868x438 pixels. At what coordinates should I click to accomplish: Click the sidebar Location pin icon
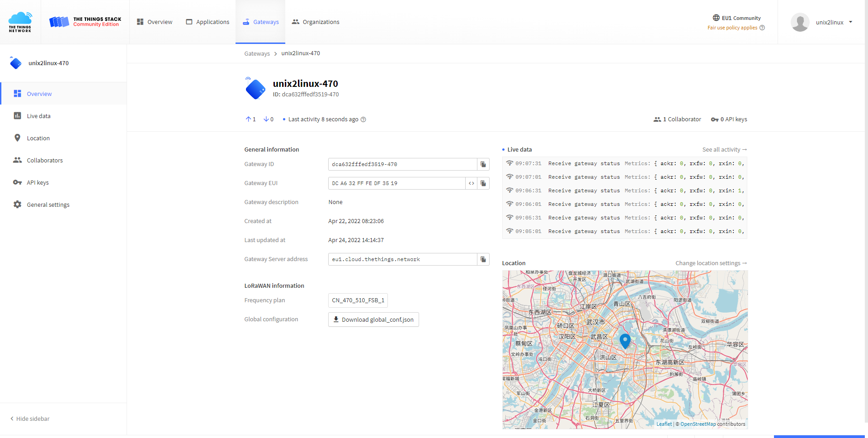pyautogui.click(x=17, y=138)
